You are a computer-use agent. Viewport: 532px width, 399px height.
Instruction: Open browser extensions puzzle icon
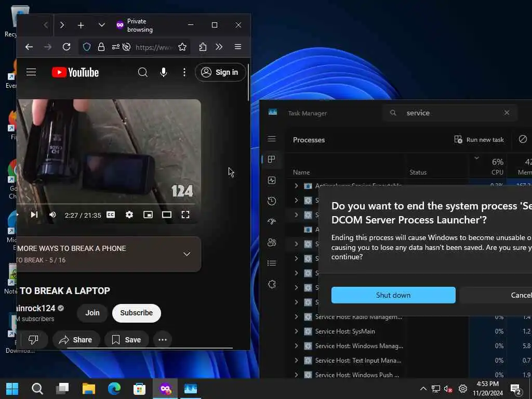point(203,47)
